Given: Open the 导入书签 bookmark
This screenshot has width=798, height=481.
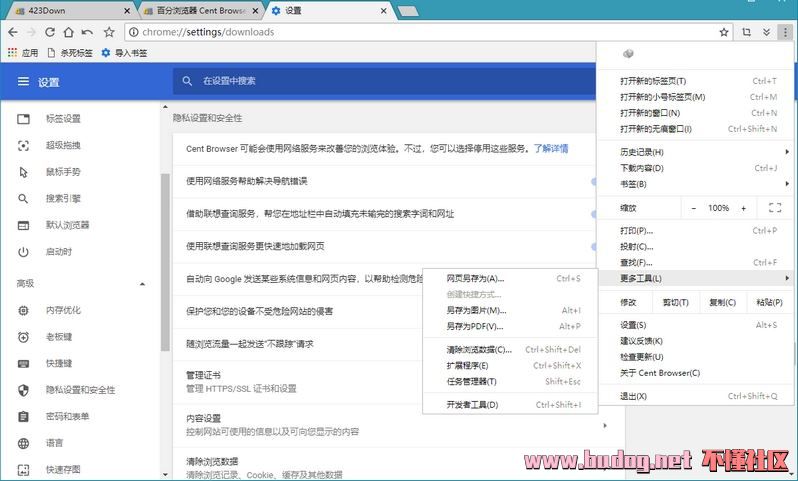Looking at the screenshot, I should click(124, 52).
